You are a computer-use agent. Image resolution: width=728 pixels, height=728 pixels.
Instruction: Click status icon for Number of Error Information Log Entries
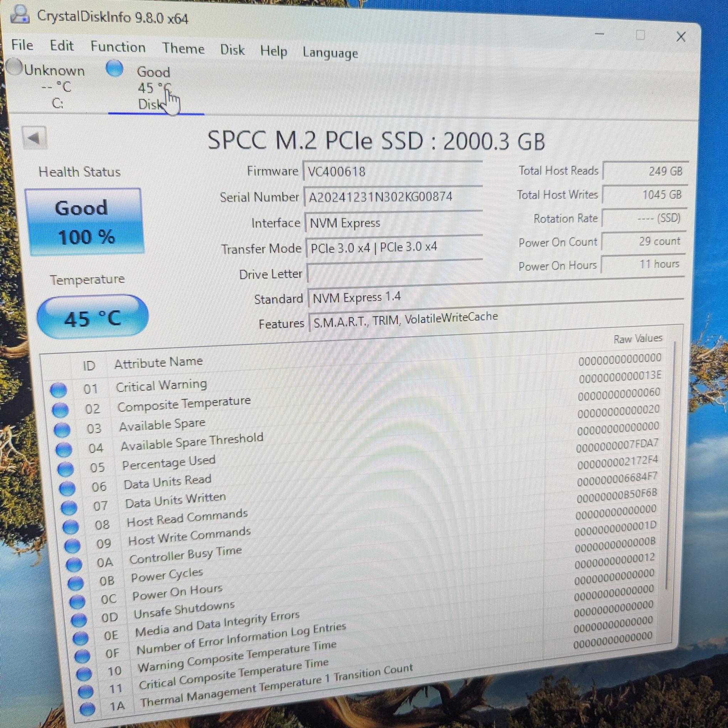coord(82,657)
